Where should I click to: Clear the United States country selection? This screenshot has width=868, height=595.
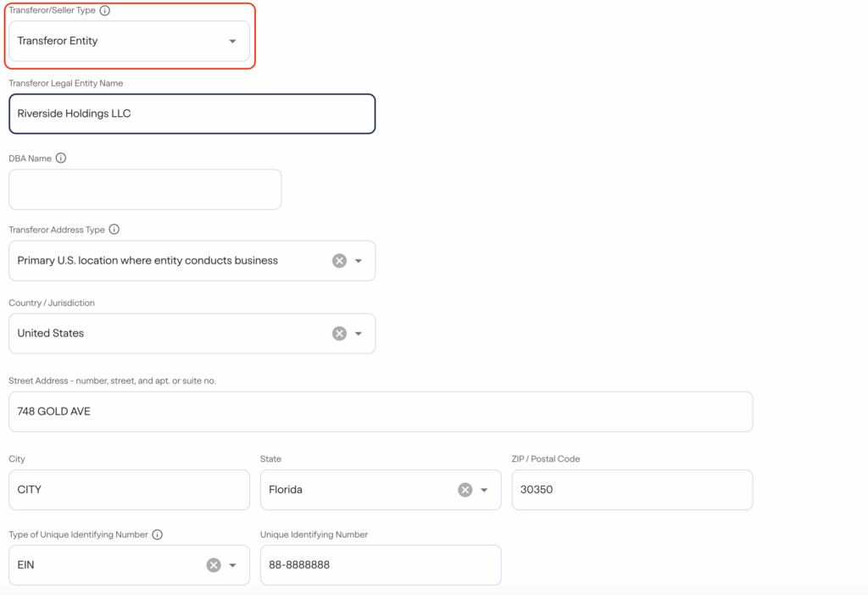(339, 334)
